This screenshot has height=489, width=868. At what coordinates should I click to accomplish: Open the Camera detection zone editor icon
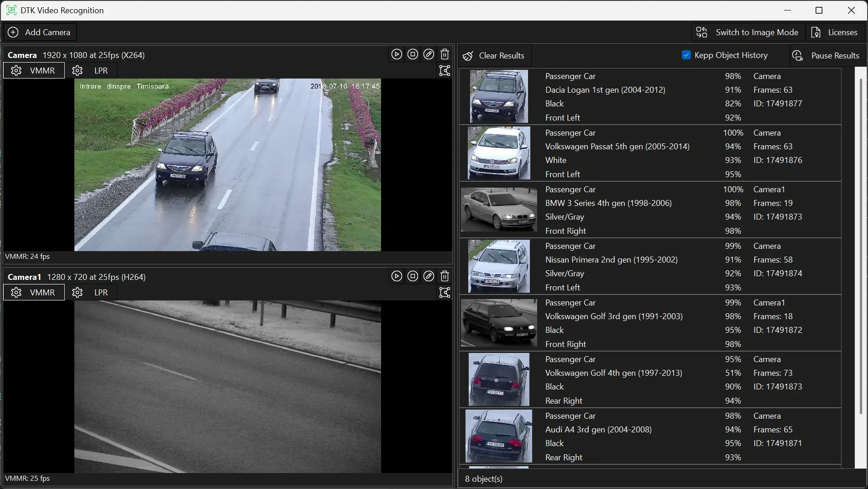pyautogui.click(x=444, y=71)
